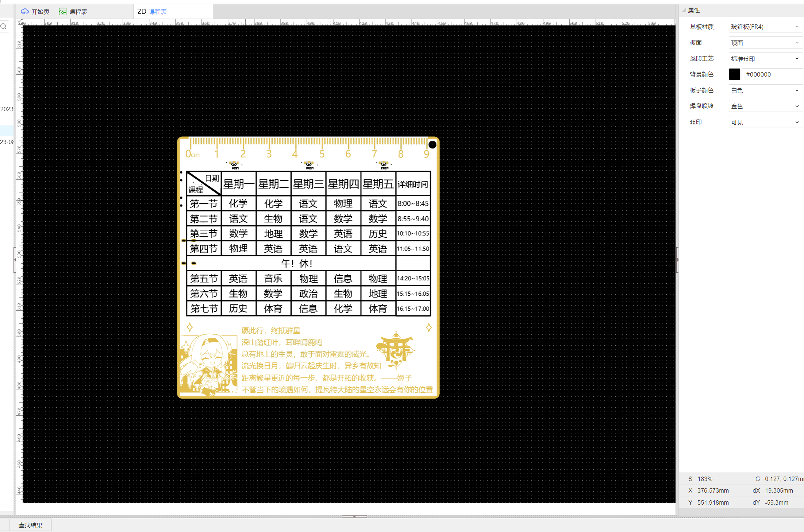Click the green PCB icon on 课程表 tab
This screenshot has width=804, height=532.
(x=63, y=12)
